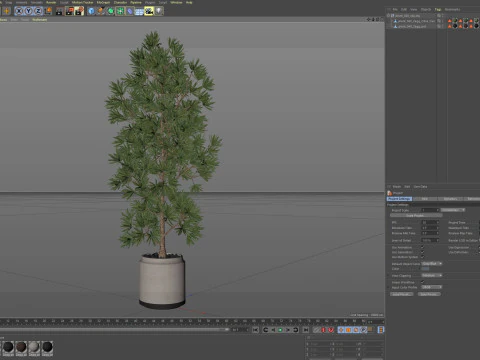Open the Input Color Profile dropdown

[432, 287]
